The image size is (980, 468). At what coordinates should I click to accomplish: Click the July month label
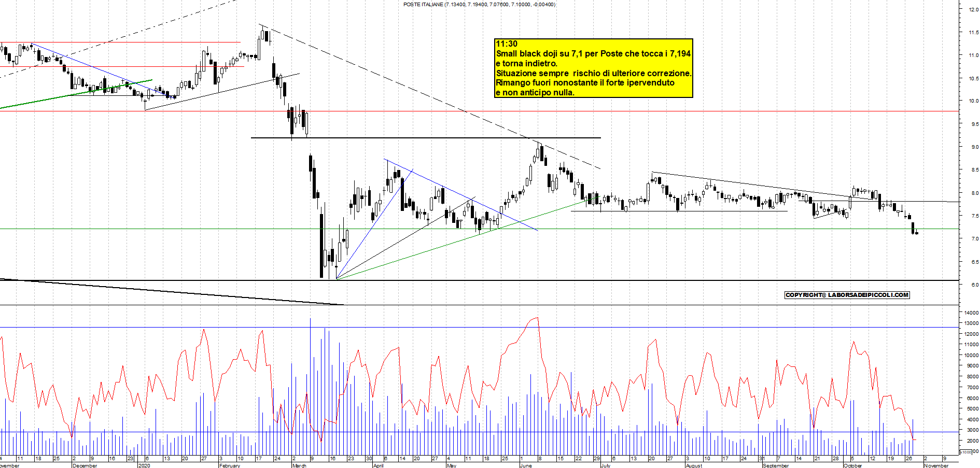(606, 465)
